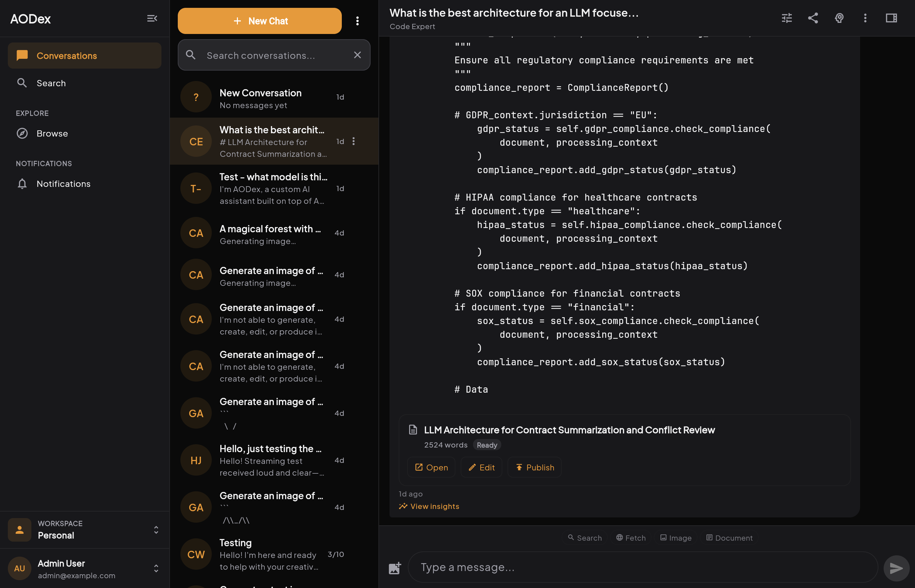Attach an image using the image icon
The width and height of the screenshot is (915, 588).
click(394, 567)
